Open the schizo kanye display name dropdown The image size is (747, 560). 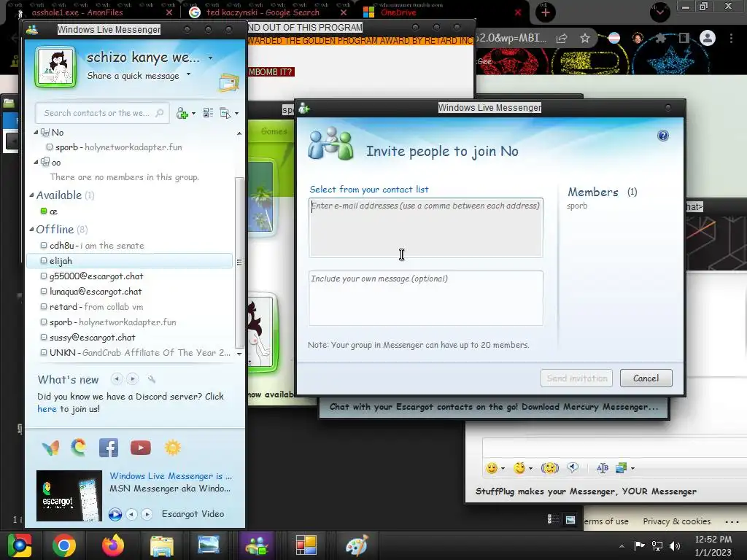[210, 58]
